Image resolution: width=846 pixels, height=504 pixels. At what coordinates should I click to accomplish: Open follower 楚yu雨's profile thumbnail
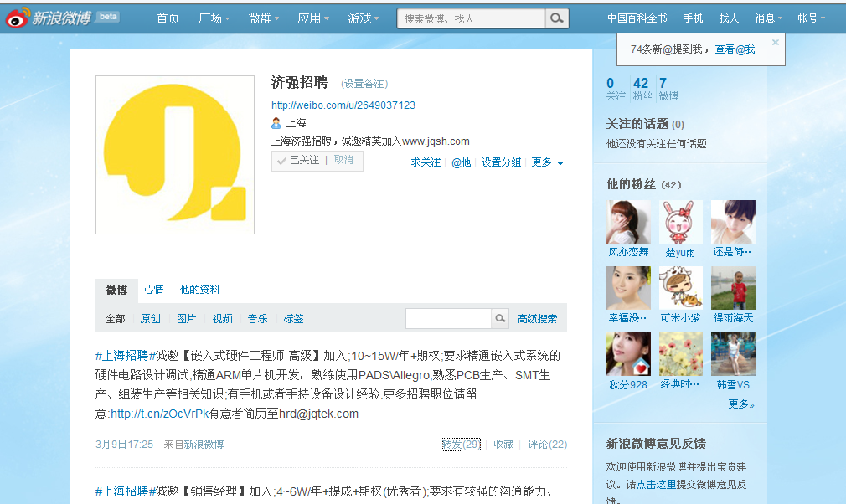tap(680, 222)
